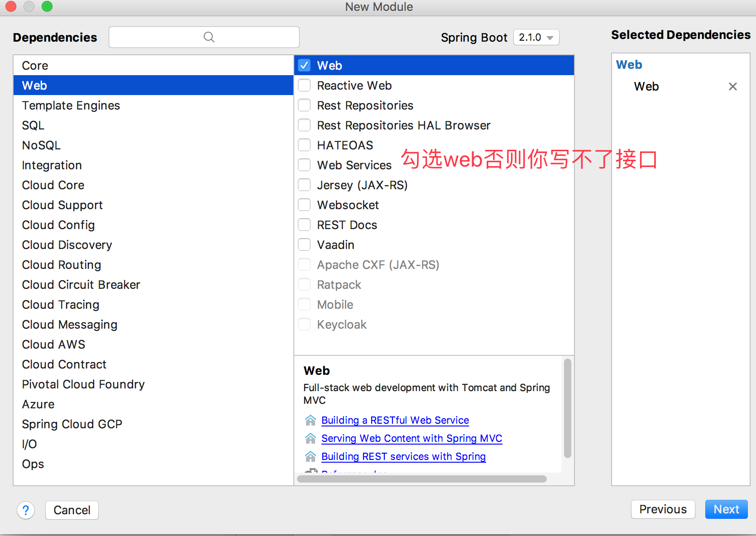
Task: Select the Azure category
Action: click(x=153, y=404)
